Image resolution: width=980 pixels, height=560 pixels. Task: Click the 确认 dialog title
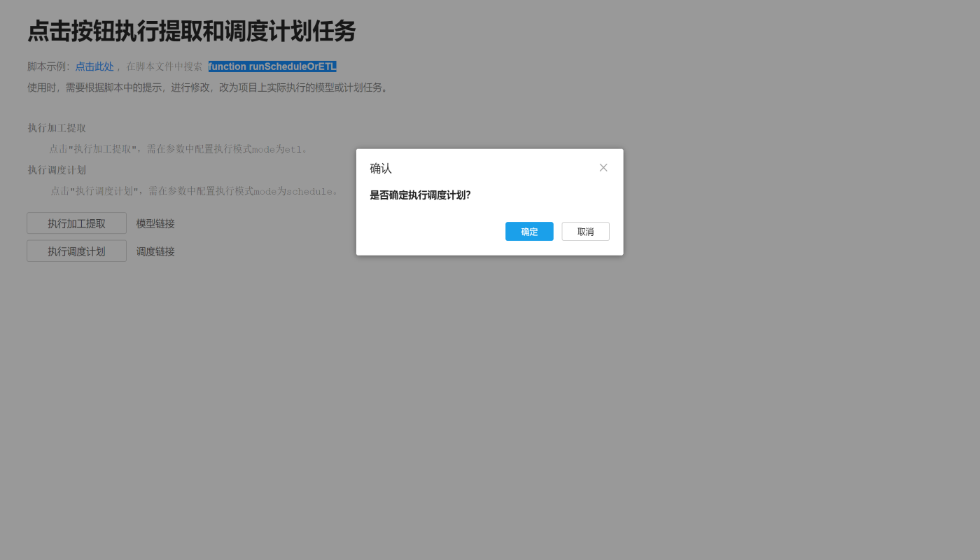[381, 168]
